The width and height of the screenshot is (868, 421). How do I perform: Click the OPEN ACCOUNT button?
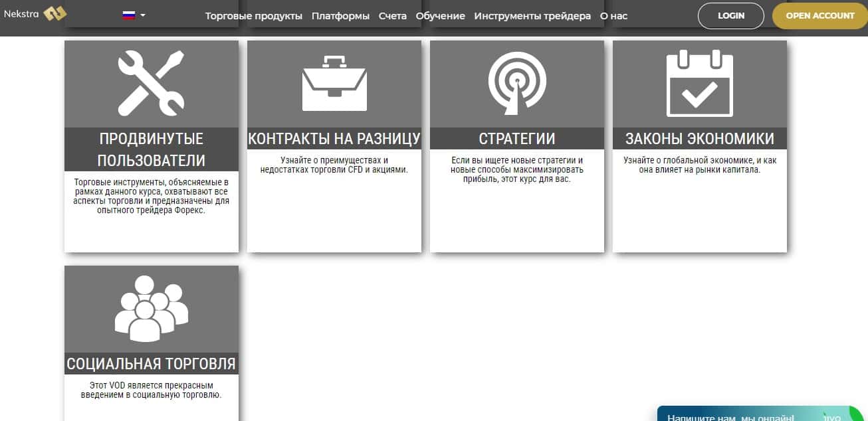click(820, 16)
